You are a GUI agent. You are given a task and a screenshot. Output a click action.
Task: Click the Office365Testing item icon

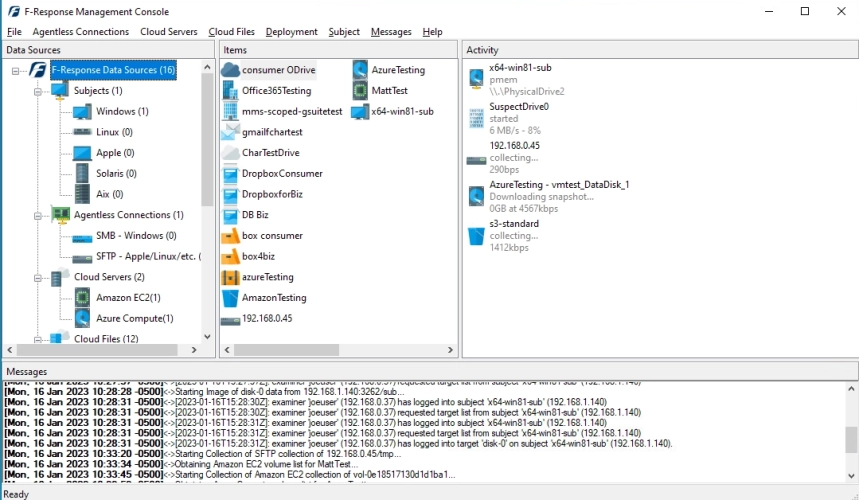230,91
